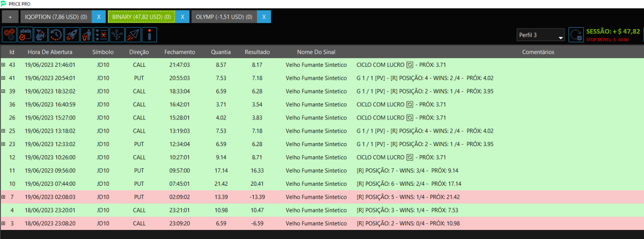Expand trade row with Id 25
The image size is (644, 239).
point(3,131)
